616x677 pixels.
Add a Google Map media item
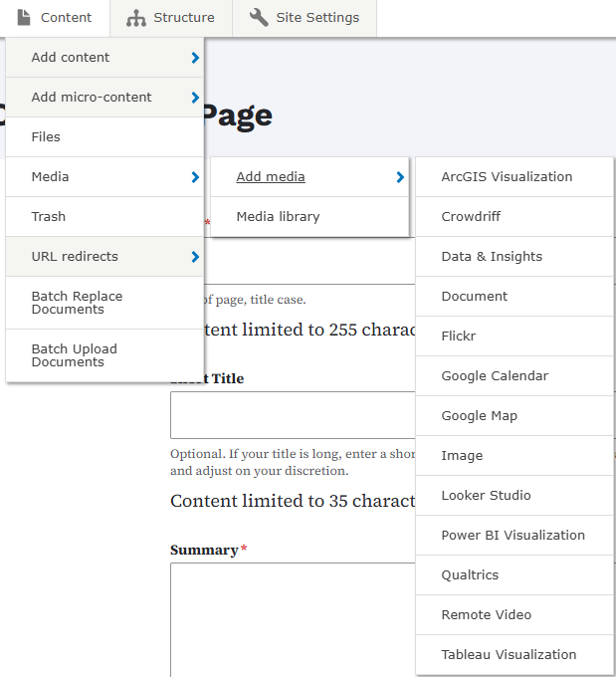tap(479, 416)
